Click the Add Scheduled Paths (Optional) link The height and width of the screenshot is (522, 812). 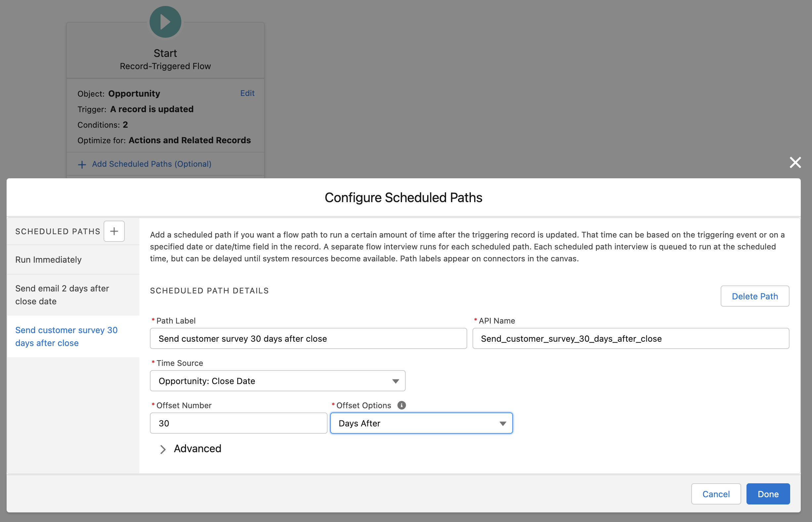[152, 164]
